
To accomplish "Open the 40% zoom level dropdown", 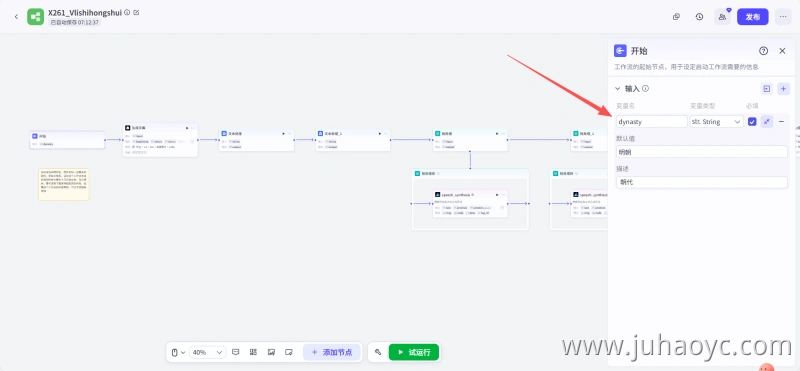I will coord(207,352).
